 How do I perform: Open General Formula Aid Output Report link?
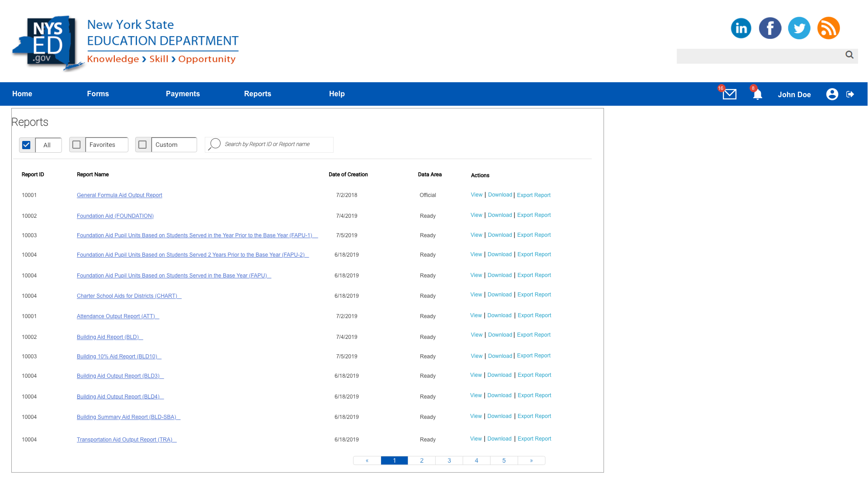119,195
